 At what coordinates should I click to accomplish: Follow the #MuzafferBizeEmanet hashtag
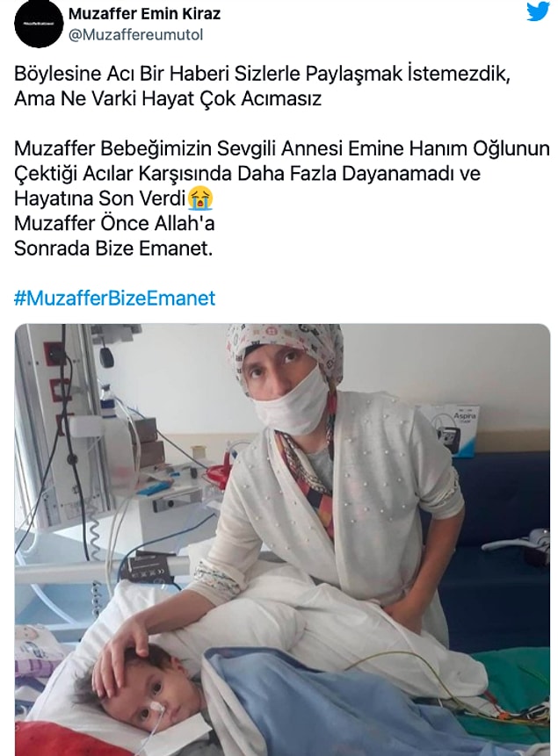115,298
